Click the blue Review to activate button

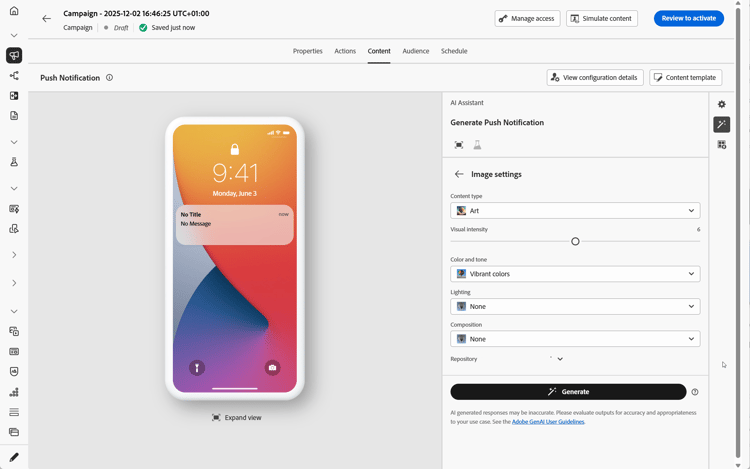click(x=689, y=18)
